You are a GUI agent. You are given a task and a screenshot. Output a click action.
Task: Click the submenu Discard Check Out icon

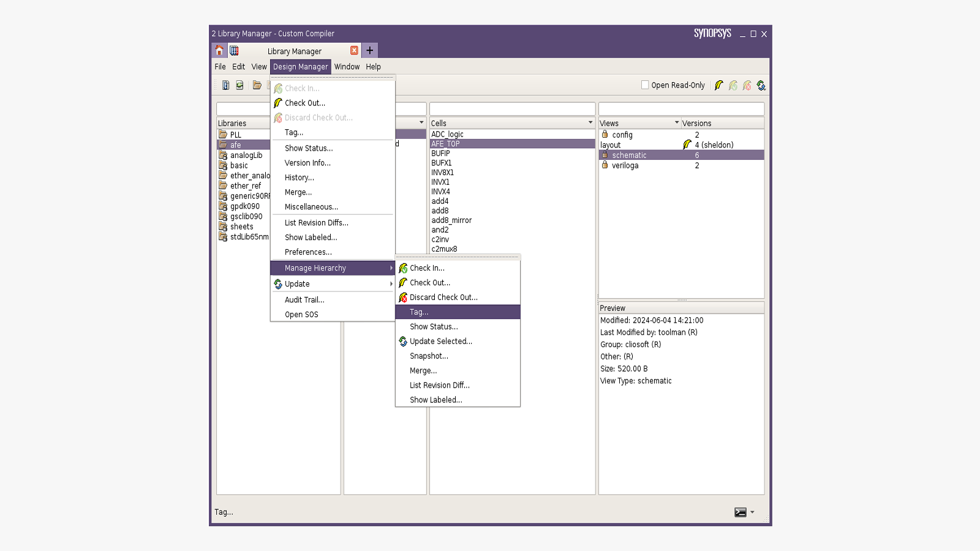tap(403, 298)
